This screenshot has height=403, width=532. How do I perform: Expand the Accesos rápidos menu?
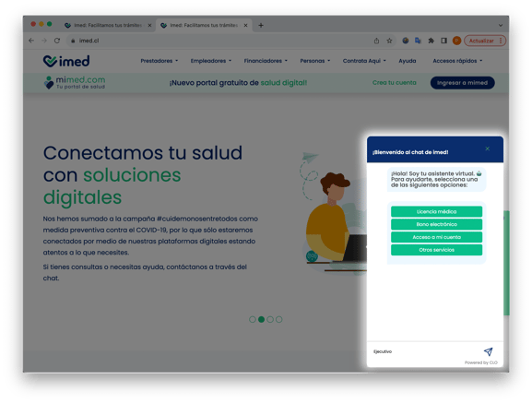pyautogui.click(x=457, y=61)
